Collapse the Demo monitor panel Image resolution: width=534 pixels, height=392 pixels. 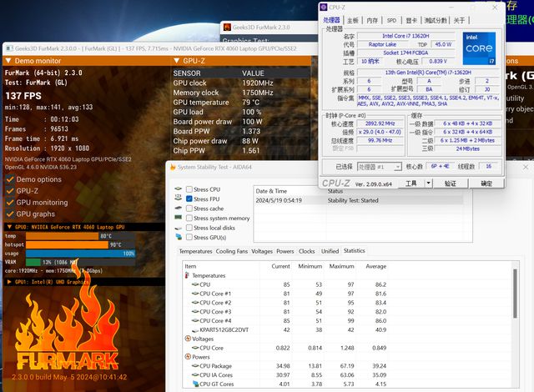(8, 61)
